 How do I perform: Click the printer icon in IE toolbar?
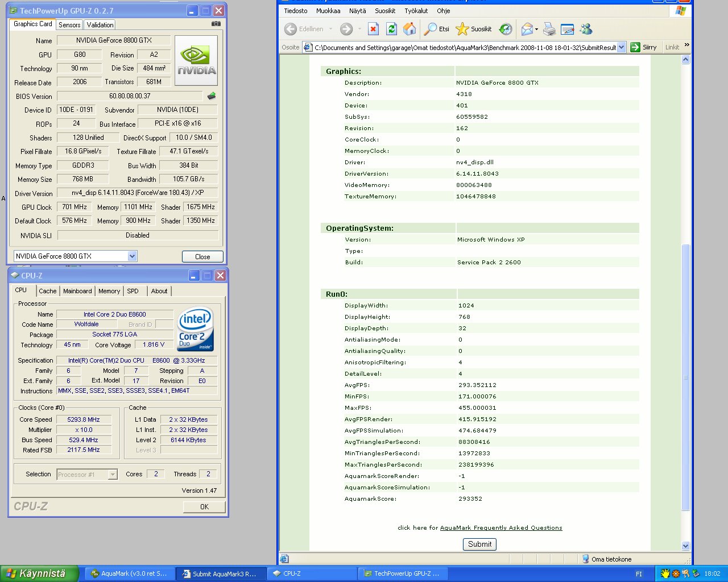[549, 29]
